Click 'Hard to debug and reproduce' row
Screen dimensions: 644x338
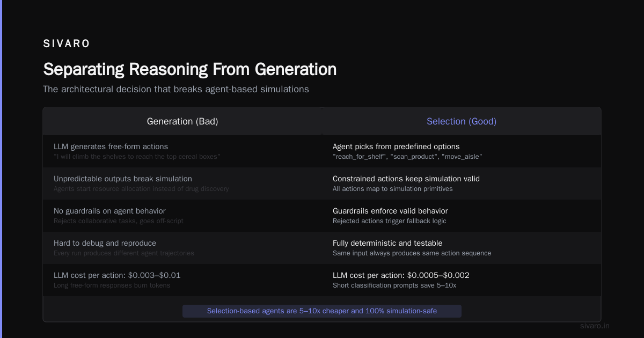[182, 248]
